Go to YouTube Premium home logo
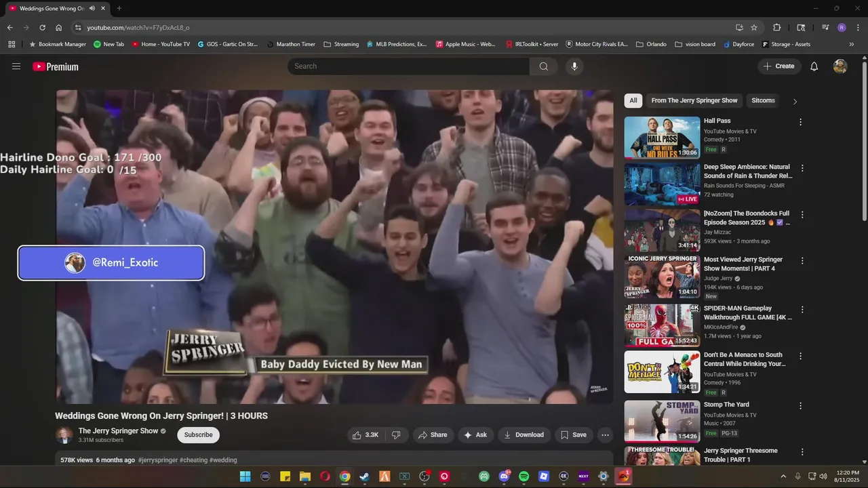Screen dimensions: 868x488 [x=56, y=66]
